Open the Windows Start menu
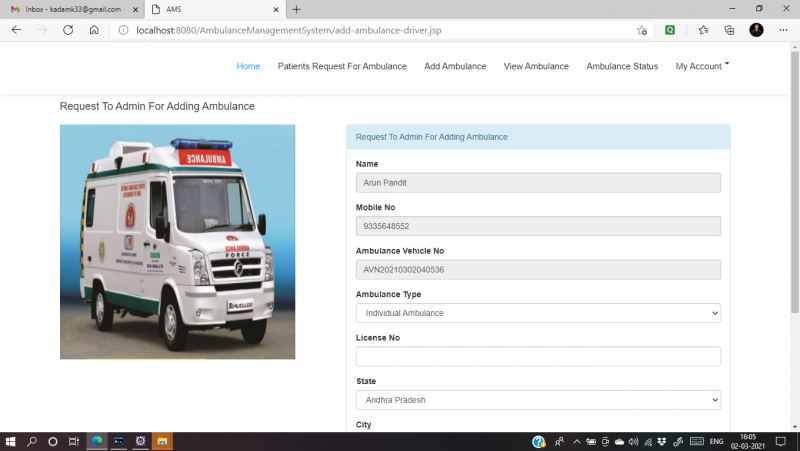Image resolution: width=800 pixels, height=451 pixels. pos(10,441)
